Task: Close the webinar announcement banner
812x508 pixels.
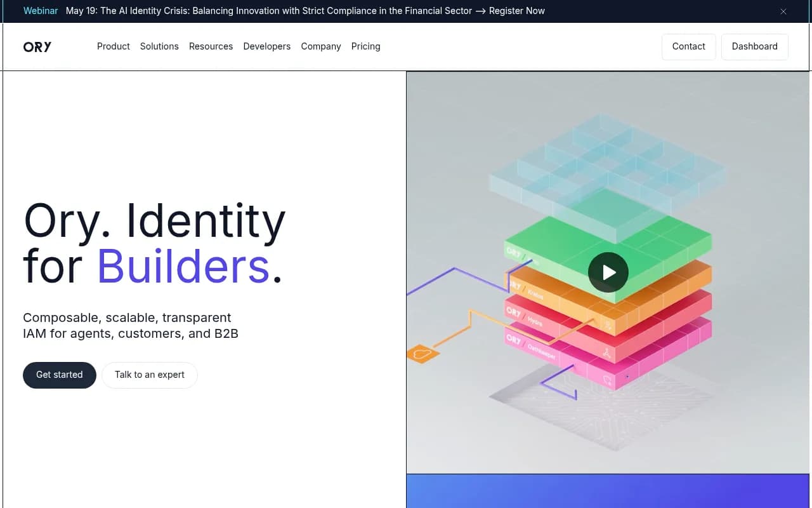Action: tap(783, 11)
